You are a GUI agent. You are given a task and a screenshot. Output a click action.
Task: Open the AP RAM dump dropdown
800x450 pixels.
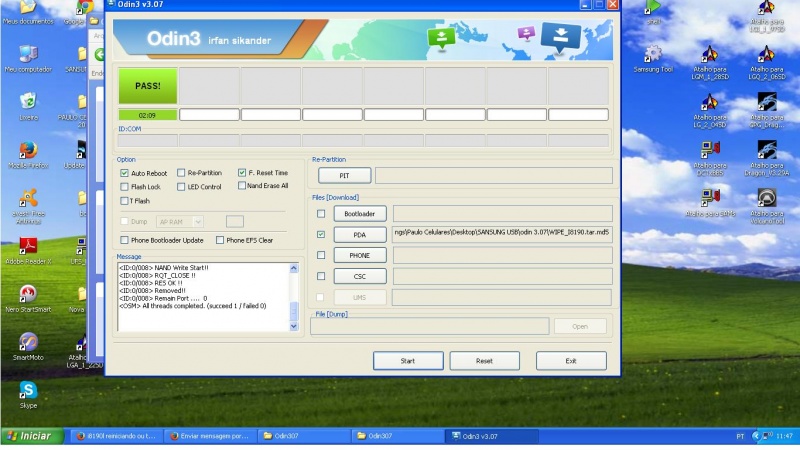point(180,221)
